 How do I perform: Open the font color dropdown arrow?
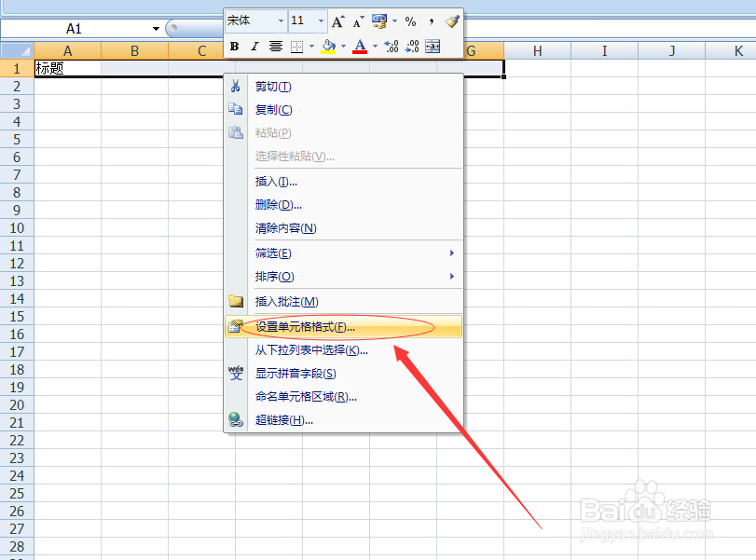[x=376, y=46]
